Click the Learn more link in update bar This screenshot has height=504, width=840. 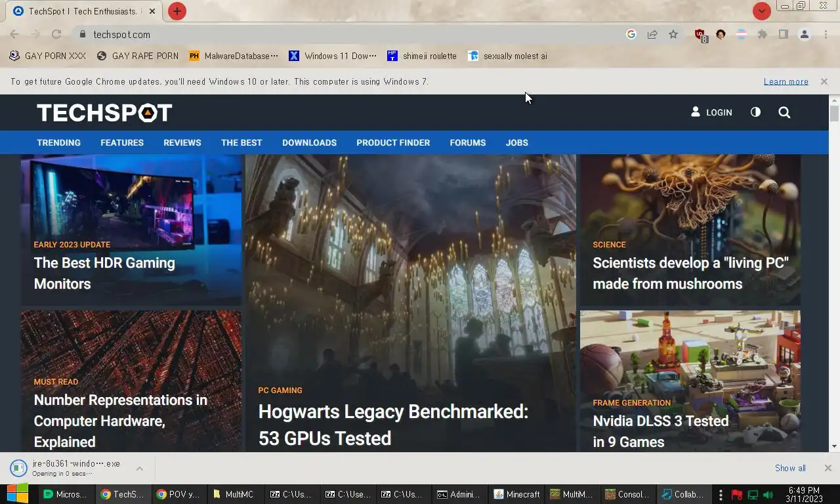[x=786, y=81]
